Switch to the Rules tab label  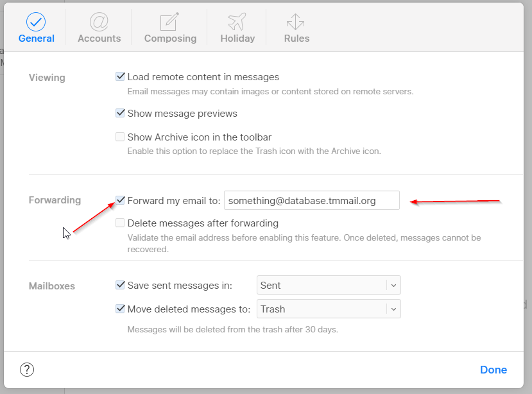point(296,39)
